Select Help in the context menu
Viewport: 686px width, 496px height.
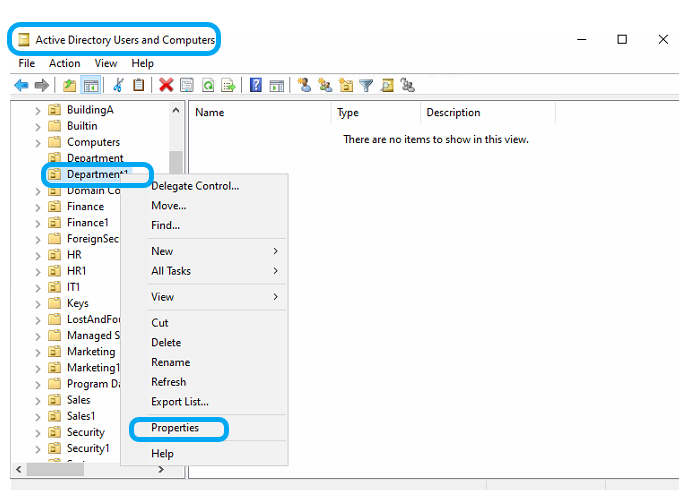coord(204,454)
